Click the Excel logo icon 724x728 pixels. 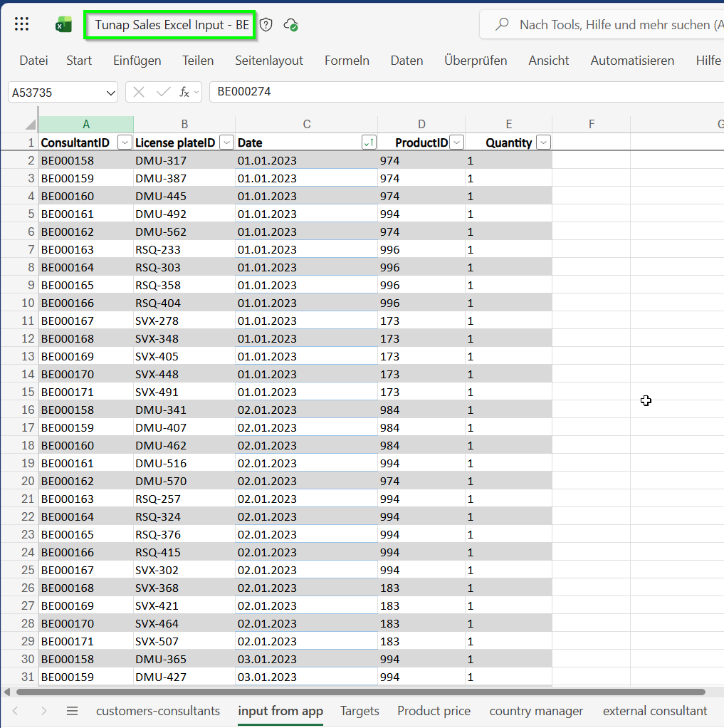pos(63,25)
